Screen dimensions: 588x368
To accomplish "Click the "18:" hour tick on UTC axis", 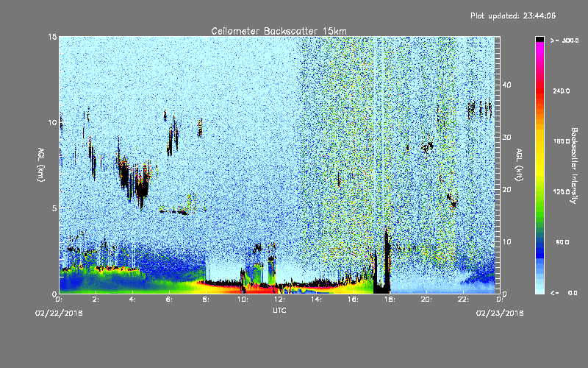I will [x=390, y=300].
